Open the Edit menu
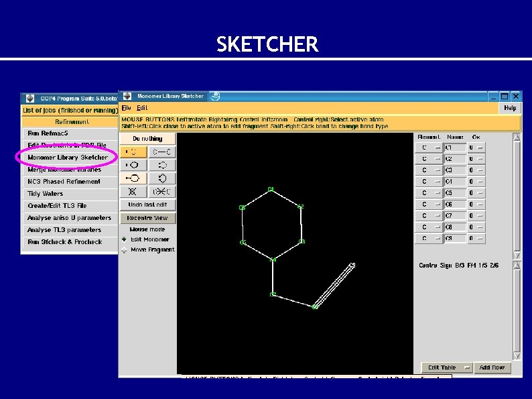The image size is (532, 399). pos(142,108)
